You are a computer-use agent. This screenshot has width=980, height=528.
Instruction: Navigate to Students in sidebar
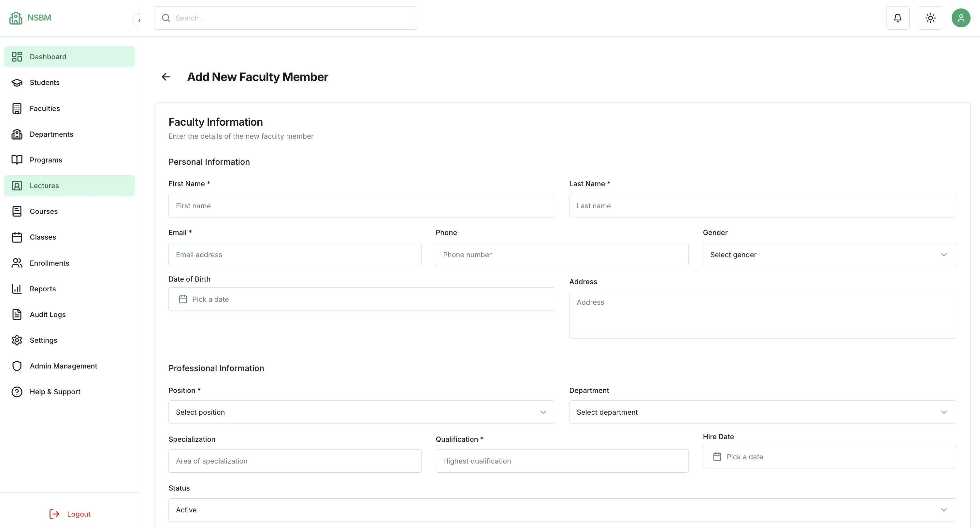(45, 82)
